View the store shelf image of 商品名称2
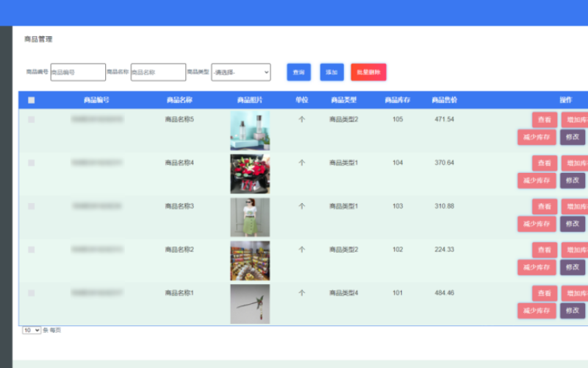This screenshot has height=368, width=588. (x=250, y=261)
